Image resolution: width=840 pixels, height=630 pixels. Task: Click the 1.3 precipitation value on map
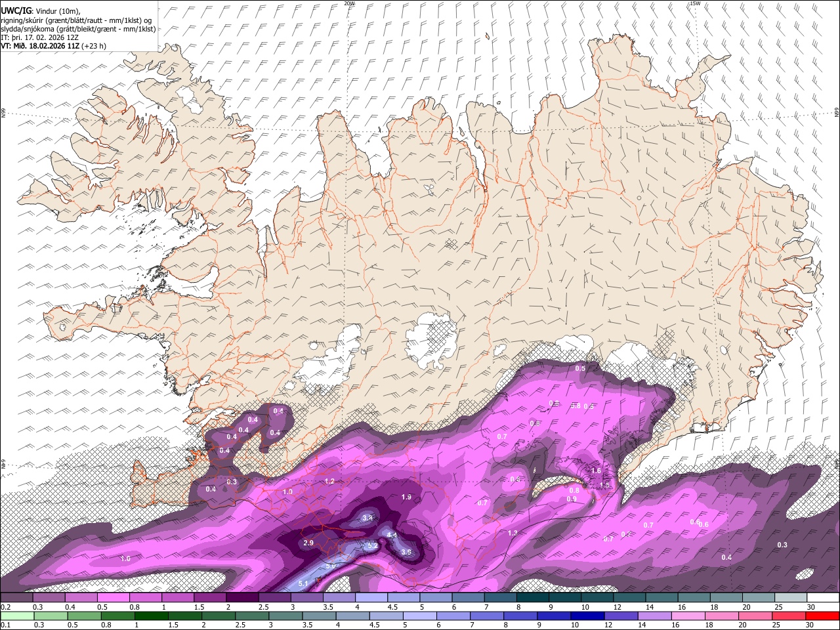(x=513, y=534)
